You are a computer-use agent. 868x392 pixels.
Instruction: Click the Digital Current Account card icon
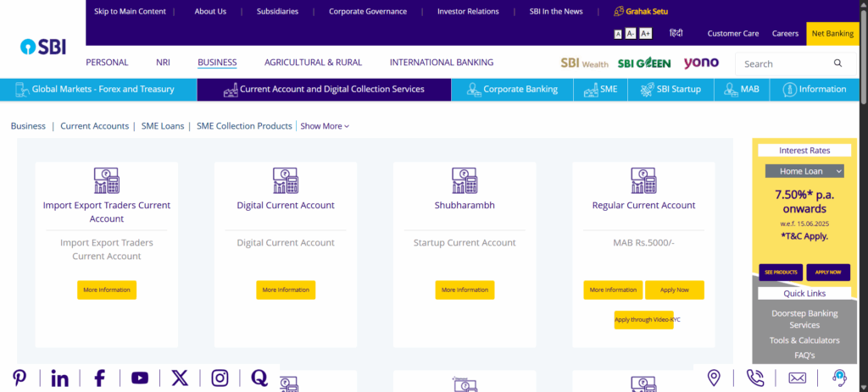point(286,181)
